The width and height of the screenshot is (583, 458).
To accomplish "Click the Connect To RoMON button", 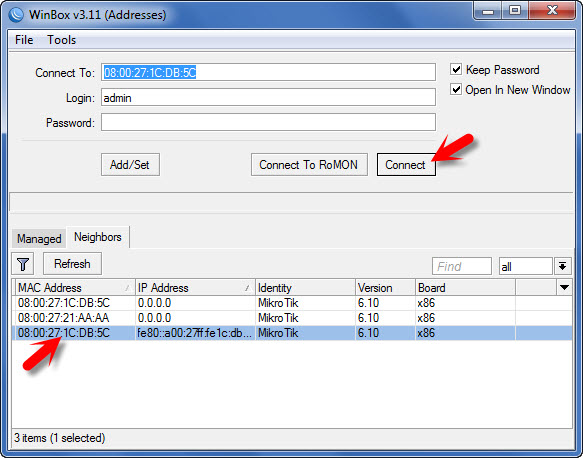I will pos(309,165).
